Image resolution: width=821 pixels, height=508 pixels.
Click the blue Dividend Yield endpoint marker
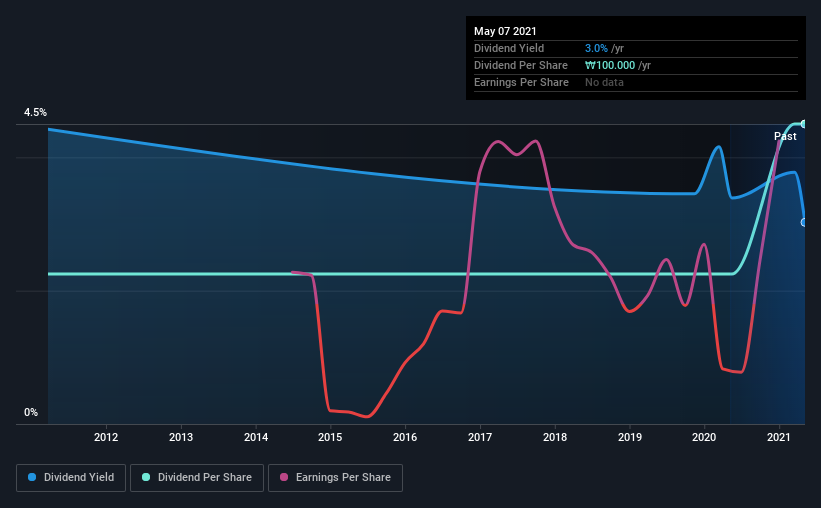tap(803, 223)
